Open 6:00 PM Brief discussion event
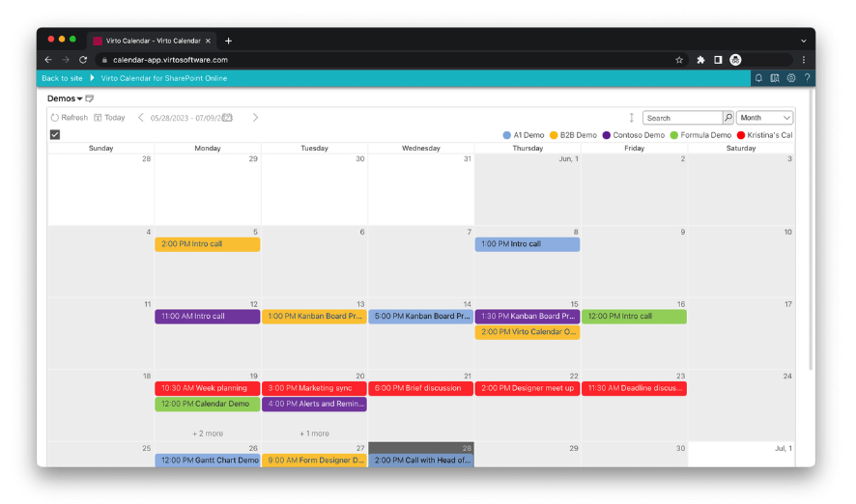Screen dimensions: 856x504 (421, 388)
